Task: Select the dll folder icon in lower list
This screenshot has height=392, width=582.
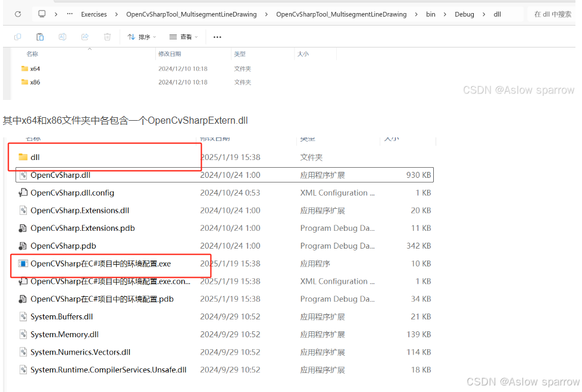Action: tap(23, 157)
